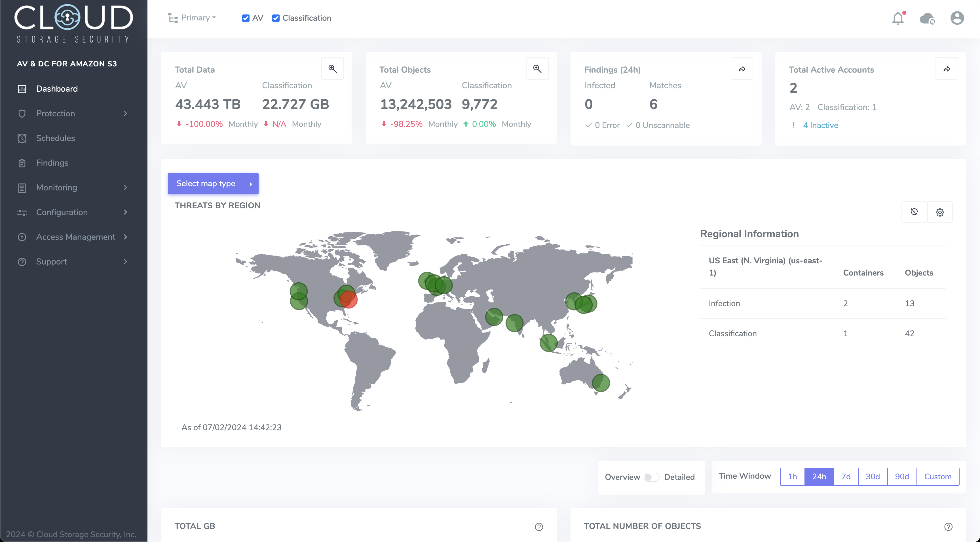This screenshot has height=542, width=980.
Task: Click the Custom time window button
Action: pos(937,476)
